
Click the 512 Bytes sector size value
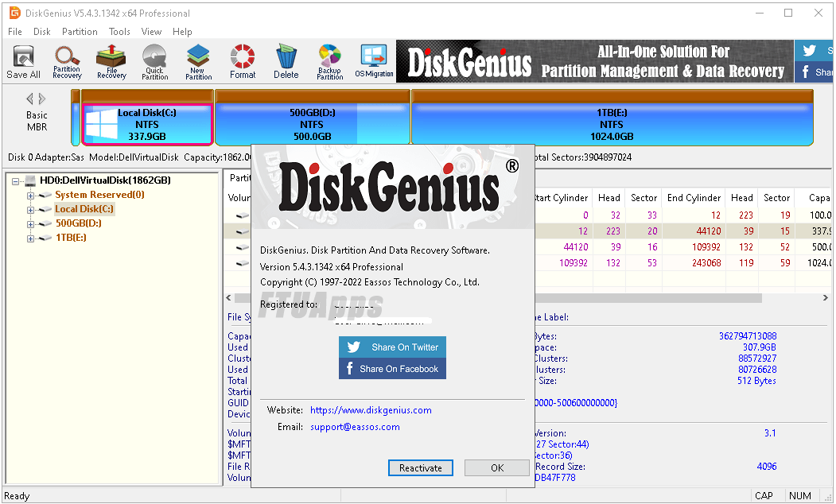pyautogui.click(x=756, y=381)
